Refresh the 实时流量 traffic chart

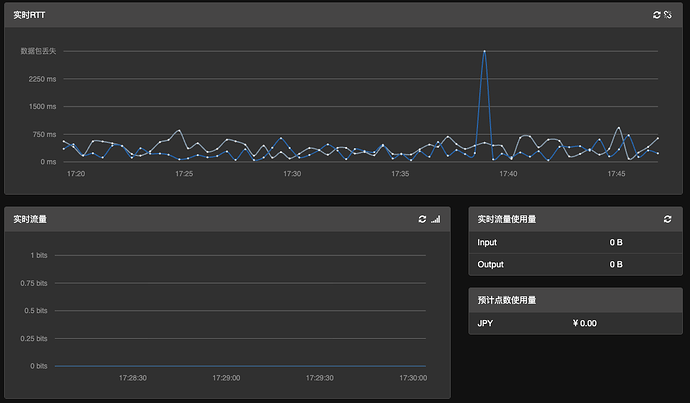422,219
